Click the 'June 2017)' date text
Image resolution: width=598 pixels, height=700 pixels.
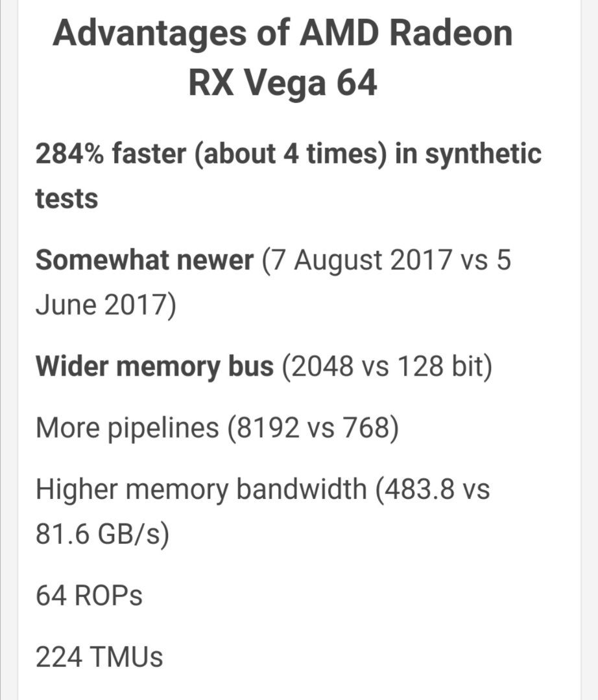point(105,305)
